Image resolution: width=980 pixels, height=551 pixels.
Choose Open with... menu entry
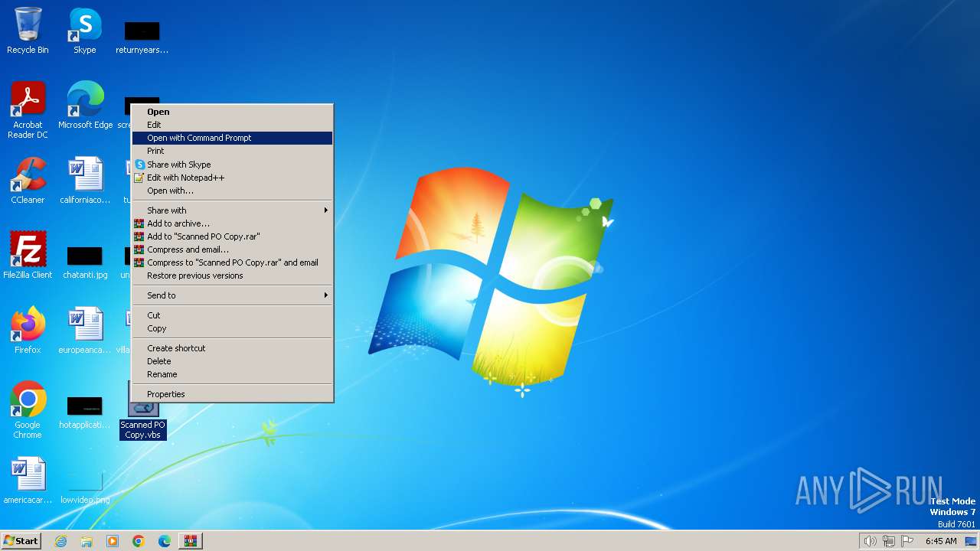(x=232, y=191)
